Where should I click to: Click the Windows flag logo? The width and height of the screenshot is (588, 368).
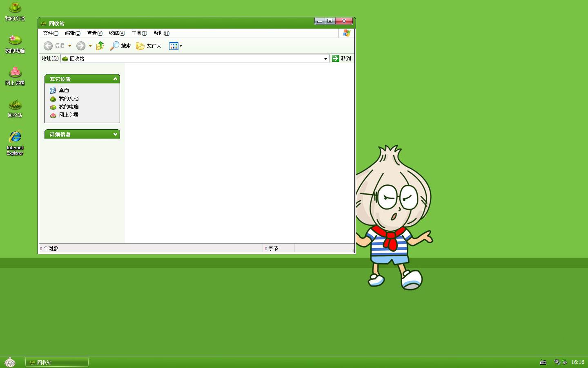pyautogui.click(x=346, y=33)
